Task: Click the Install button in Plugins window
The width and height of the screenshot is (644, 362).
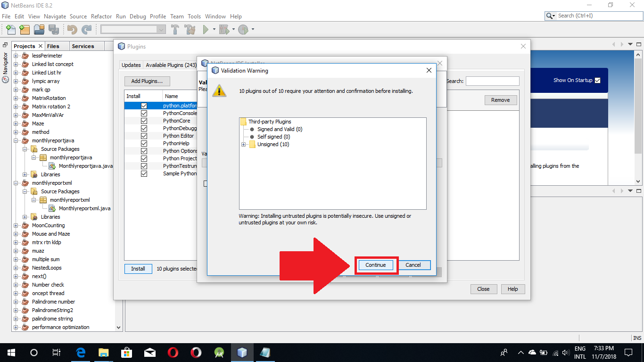Action: click(x=138, y=269)
